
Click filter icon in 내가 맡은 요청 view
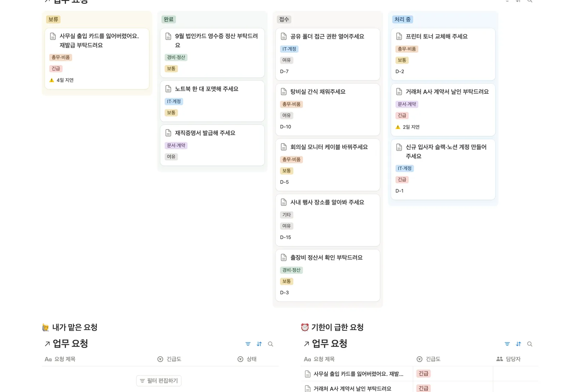(x=248, y=344)
